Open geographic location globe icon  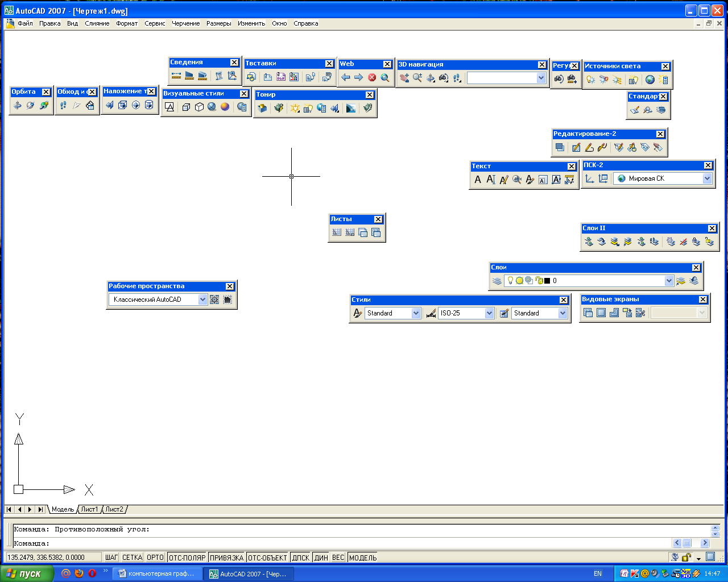[x=650, y=80]
